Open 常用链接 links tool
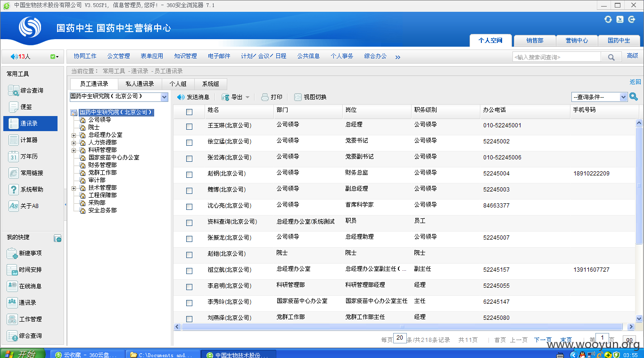The height and width of the screenshot is (358, 644). [x=26, y=173]
